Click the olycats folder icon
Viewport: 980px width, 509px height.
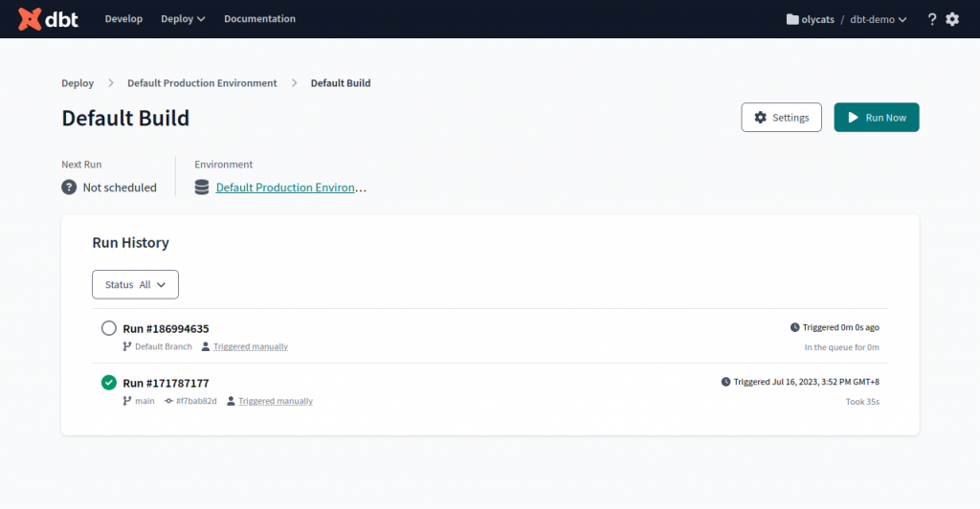pos(792,19)
